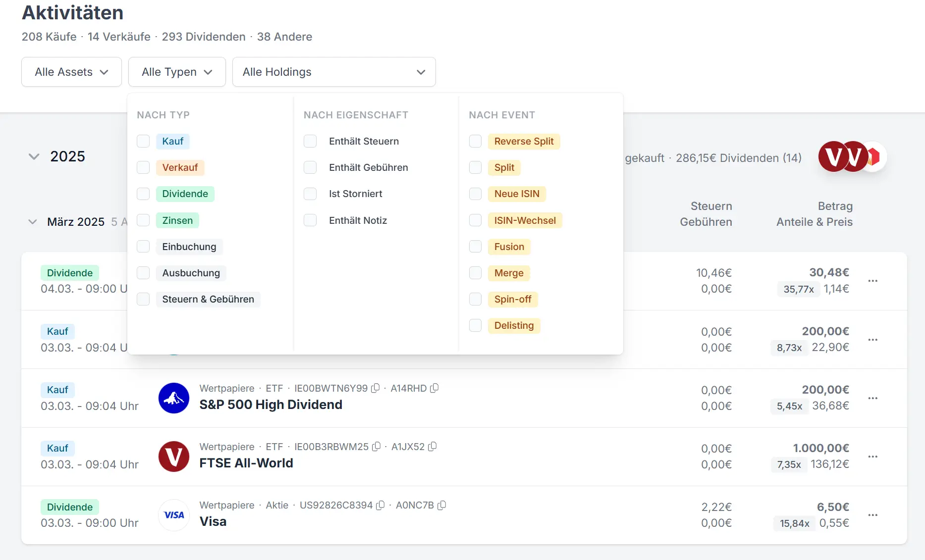Copy Visa WKN A0NC7B

point(442,505)
